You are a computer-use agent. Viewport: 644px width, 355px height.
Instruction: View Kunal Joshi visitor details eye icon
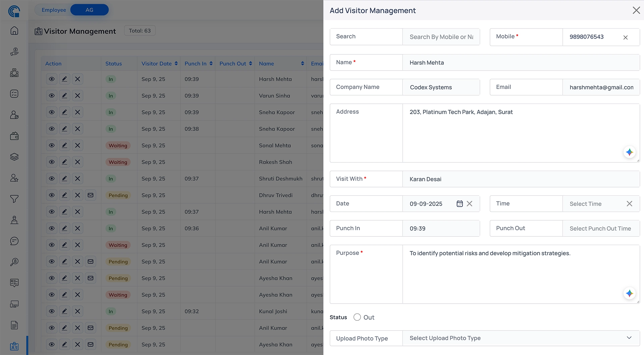[52, 311]
